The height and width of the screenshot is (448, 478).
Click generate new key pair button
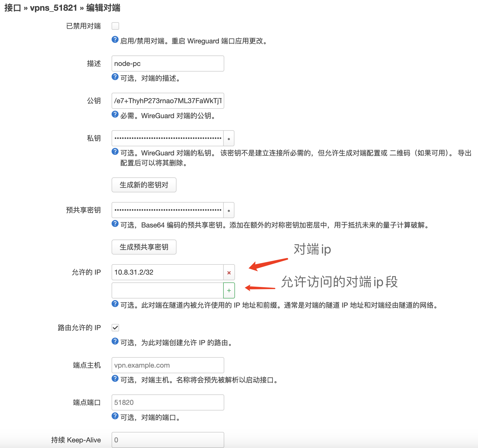pyautogui.click(x=144, y=185)
